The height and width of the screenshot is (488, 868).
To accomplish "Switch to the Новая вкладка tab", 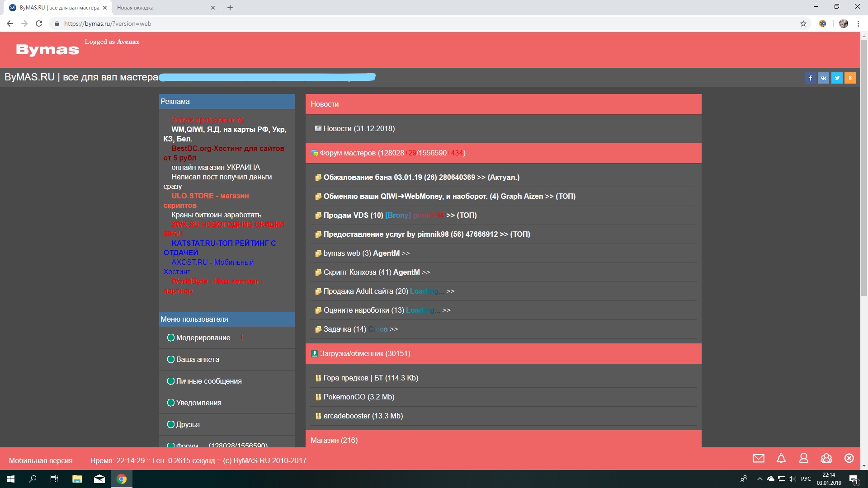I will (135, 8).
